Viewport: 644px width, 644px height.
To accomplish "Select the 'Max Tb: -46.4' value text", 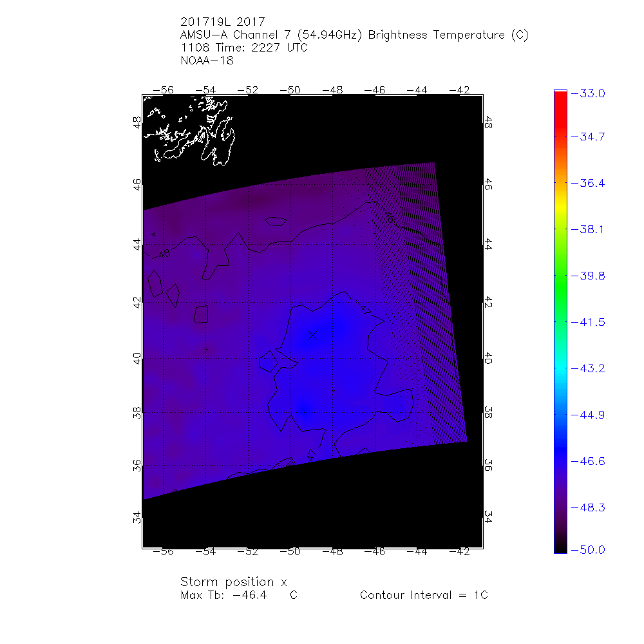I will tap(224, 595).
